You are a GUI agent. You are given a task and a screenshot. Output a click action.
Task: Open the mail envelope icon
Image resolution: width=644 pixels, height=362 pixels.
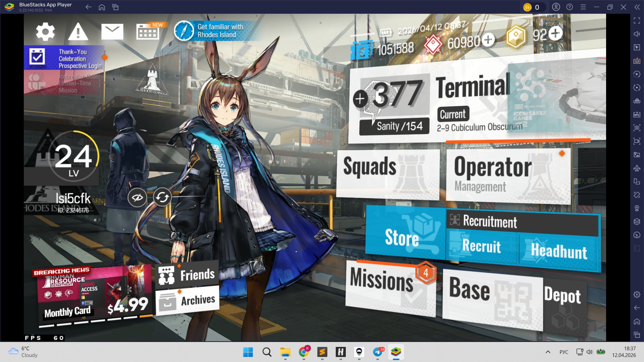112,32
